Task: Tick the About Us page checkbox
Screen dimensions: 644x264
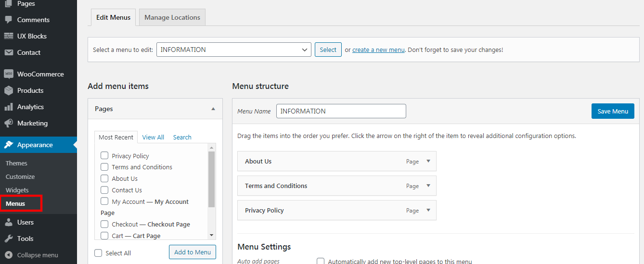Action: [104, 178]
